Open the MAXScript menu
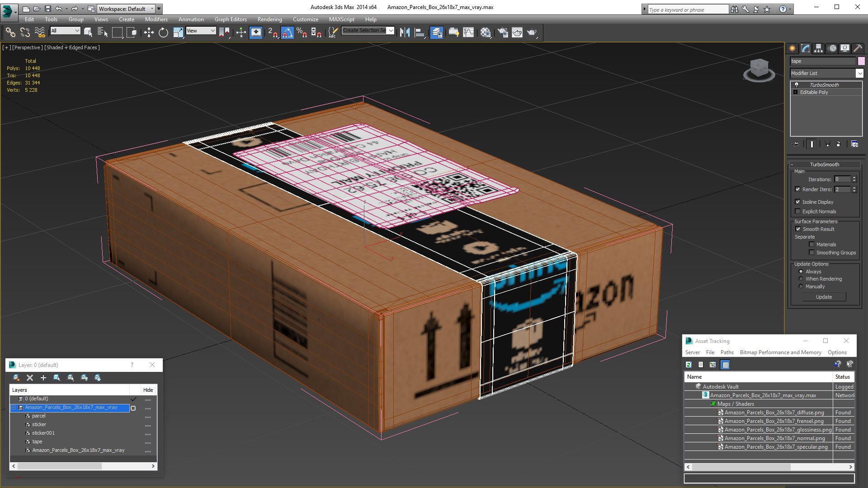The width and height of the screenshot is (868, 488). coord(341,19)
